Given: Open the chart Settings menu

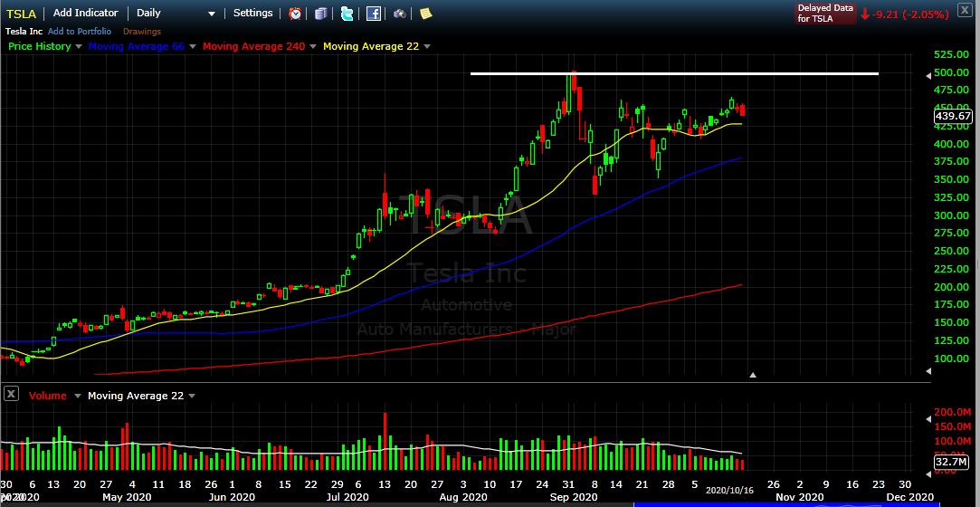Looking at the screenshot, I should (x=253, y=14).
